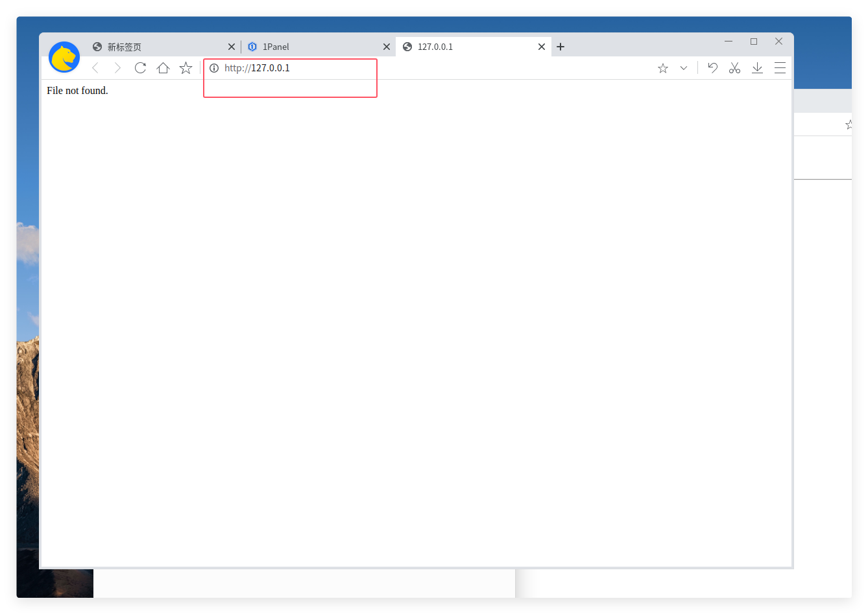Expand the chevron dropdown next to bookmark star
The image size is (868, 614).
point(683,68)
